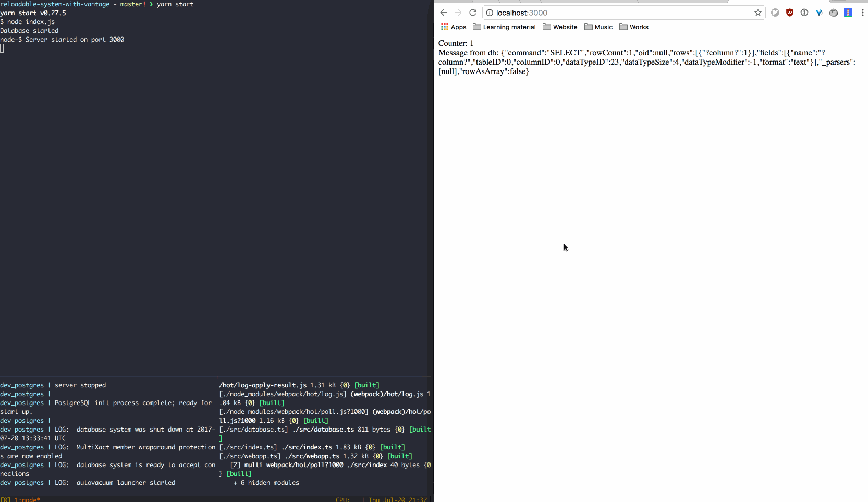Click the tmux status bar clock
The height and width of the screenshot is (502, 868).
tap(398, 499)
